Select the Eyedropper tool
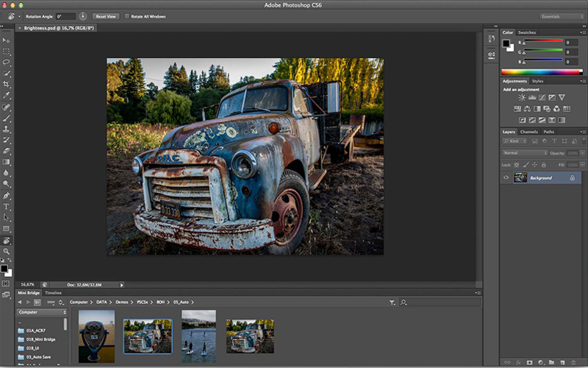588x368 pixels. click(7, 96)
